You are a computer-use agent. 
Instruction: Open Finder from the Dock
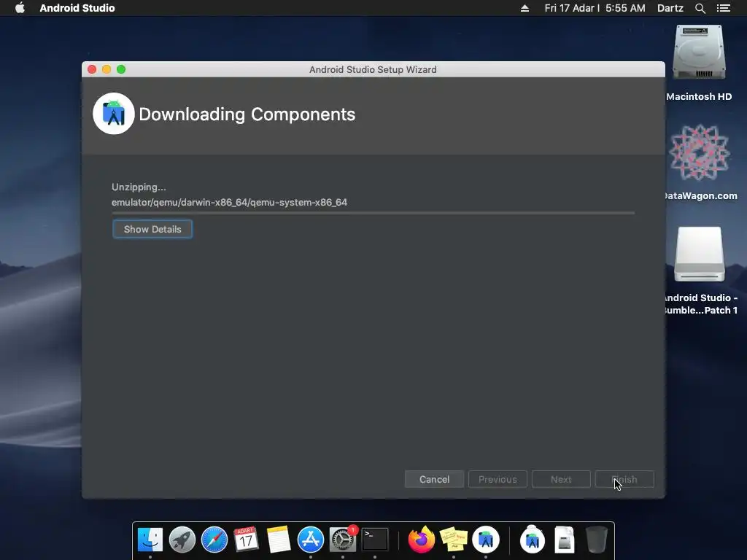point(150,540)
